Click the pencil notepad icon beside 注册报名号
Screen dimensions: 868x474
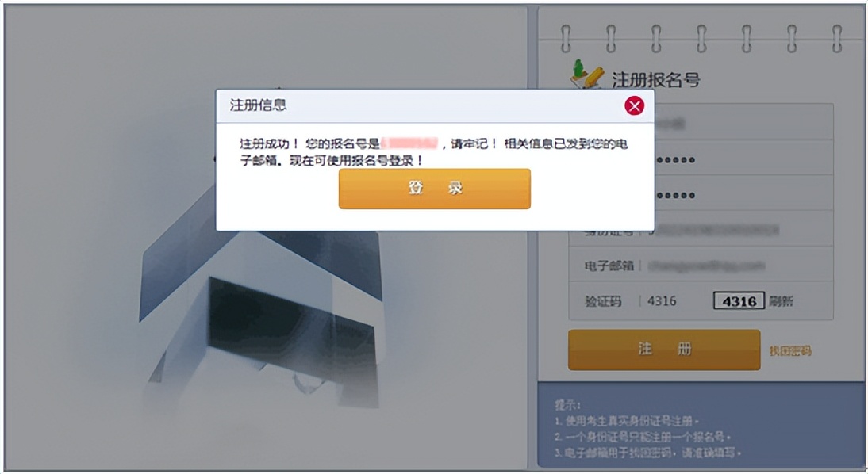(586, 75)
